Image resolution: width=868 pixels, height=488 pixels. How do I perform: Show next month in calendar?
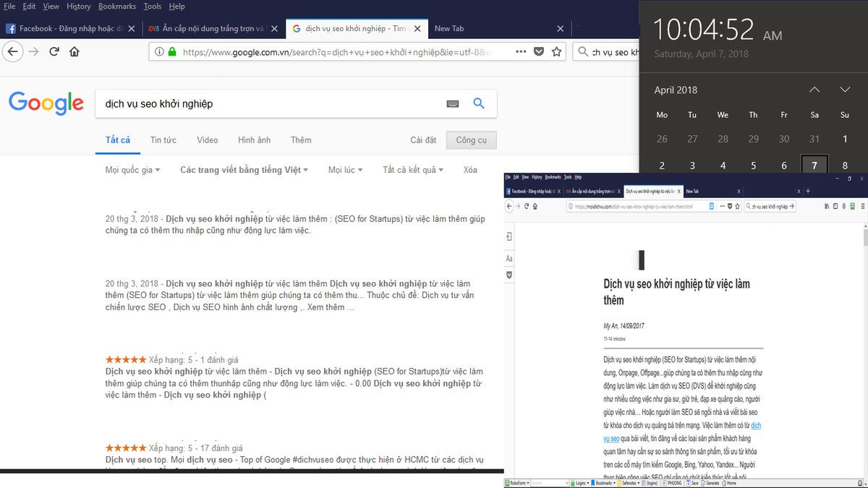845,90
